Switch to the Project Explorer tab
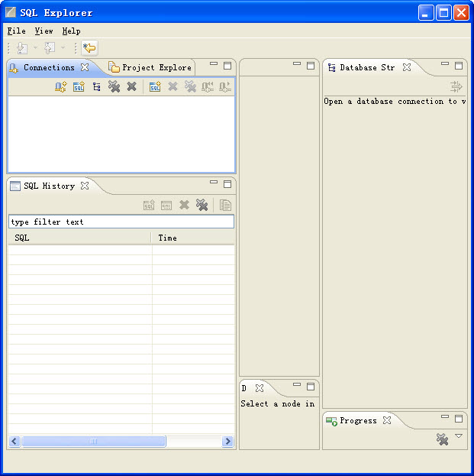The width and height of the screenshot is (474, 476). [x=150, y=67]
